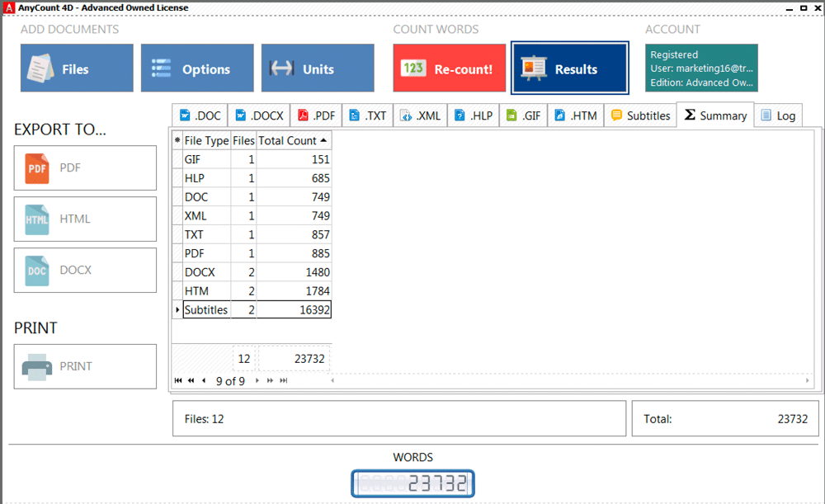Switch to the .GIF tab
The image size is (825, 504).
click(524, 115)
